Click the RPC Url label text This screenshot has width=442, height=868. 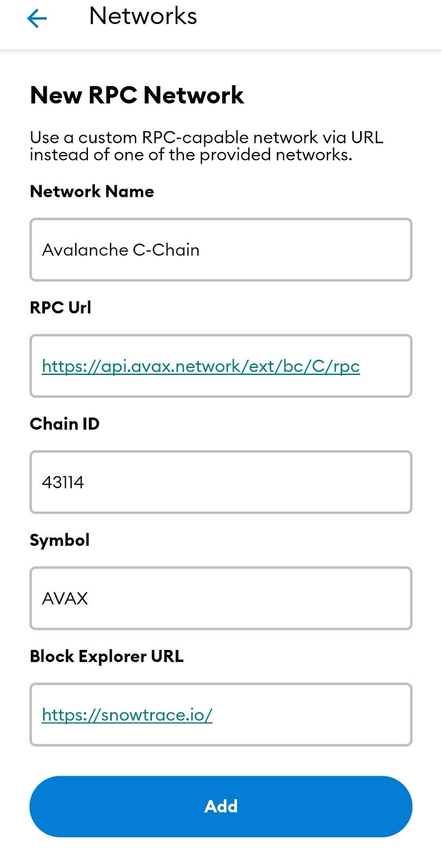click(61, 308)
